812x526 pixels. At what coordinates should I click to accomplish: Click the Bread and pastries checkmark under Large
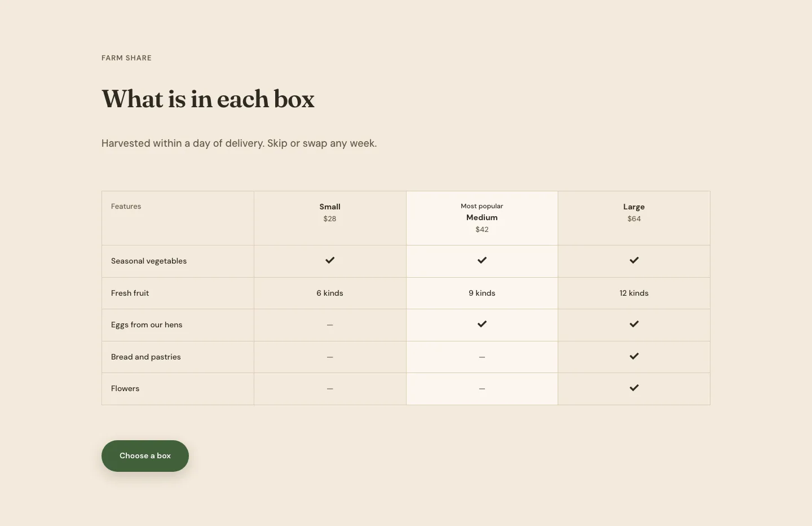(634, 356)
